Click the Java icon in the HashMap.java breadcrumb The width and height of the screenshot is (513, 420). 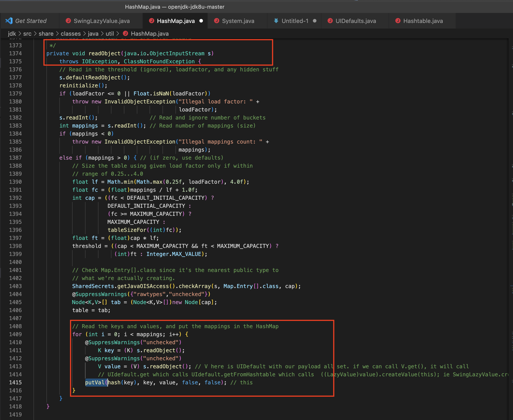pyautogui.click(x=125, y=33)
